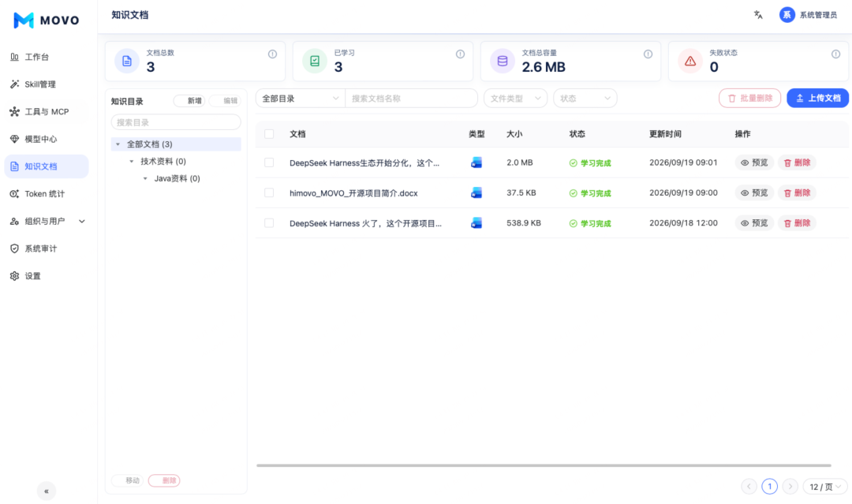852x504 pixels.
Task: Open Token 统计 in sidebar
Action: click(47, 194)
